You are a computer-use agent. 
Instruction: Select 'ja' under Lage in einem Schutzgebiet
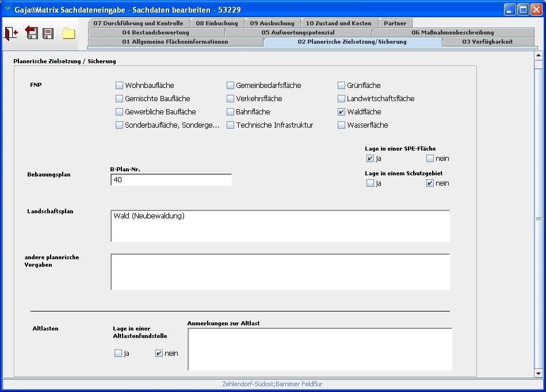(x=370, y=183)
